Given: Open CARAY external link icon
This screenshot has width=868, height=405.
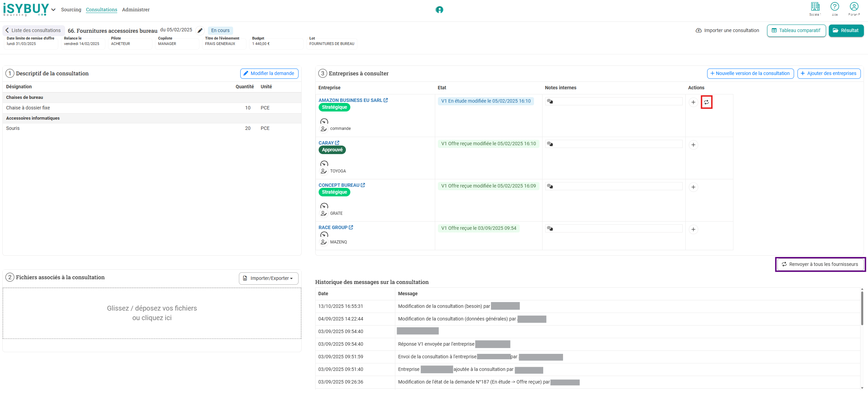Looking at the screenshot, I should pyautogui.click(x=337, y=143).
